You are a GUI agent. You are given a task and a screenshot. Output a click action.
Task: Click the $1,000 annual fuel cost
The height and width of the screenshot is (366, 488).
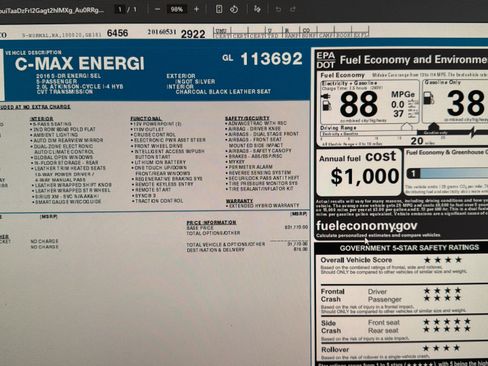pyautogui.click(x=365, y=176)
